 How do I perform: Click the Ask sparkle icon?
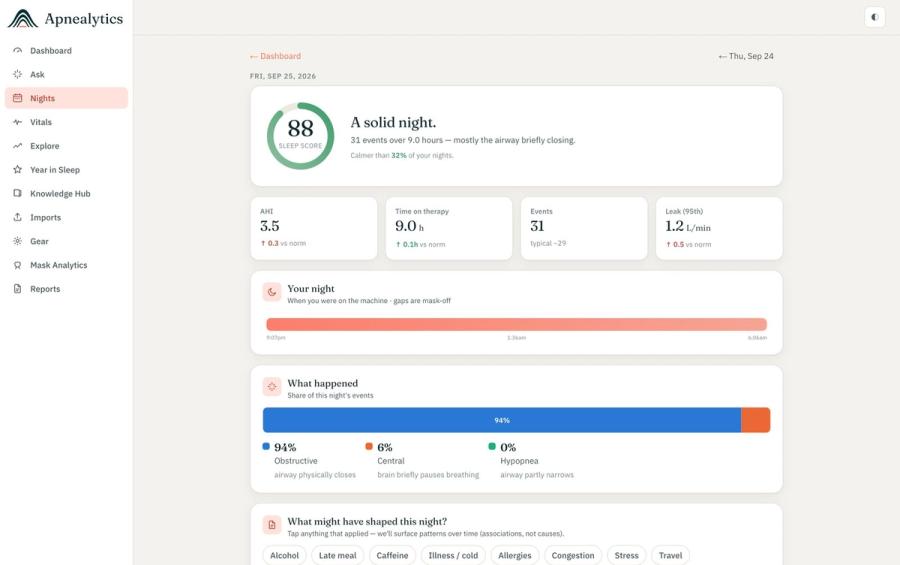click(x=18, y=74)
